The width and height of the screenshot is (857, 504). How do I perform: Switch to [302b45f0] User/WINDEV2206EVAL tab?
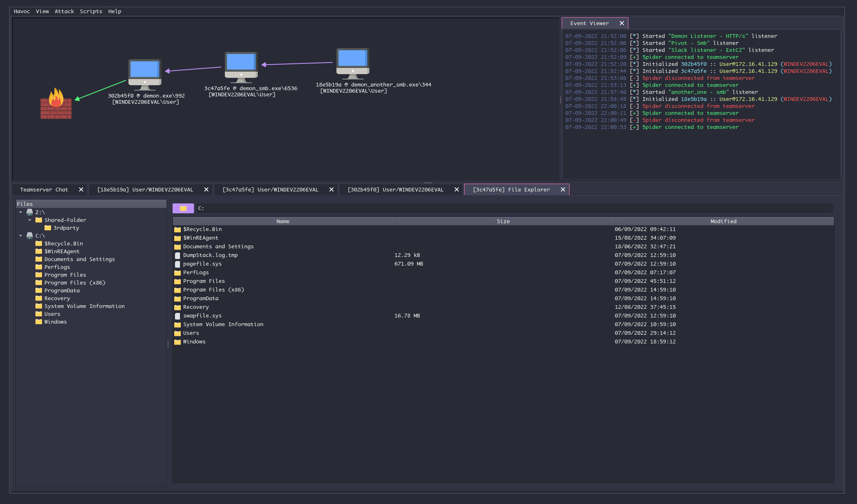coord(395,189)
